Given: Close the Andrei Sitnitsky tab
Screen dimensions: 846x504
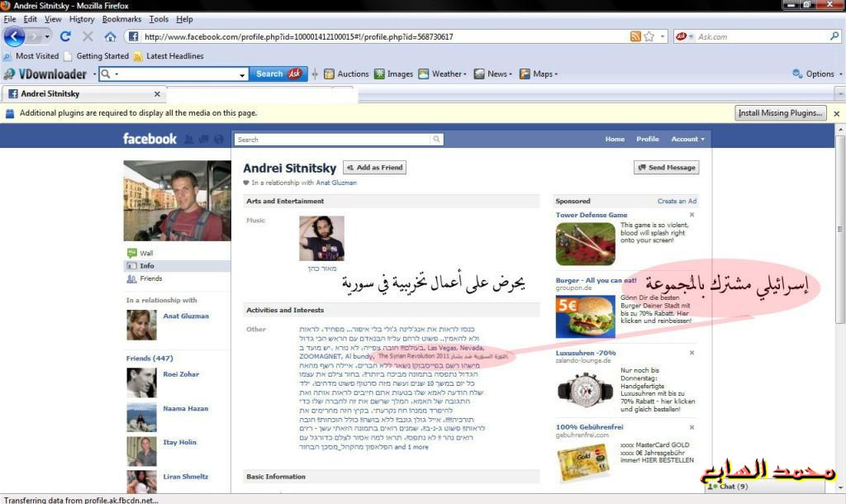Looking at the screenshot, I should point(157,94).
